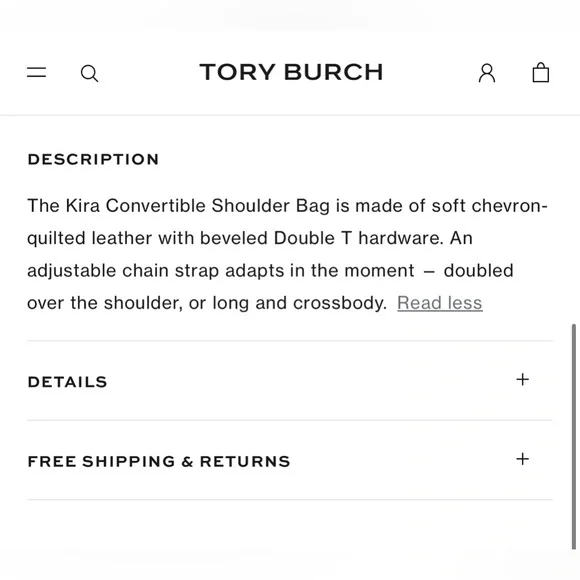Expand the Details section row
The width and height of the screenshot is (580, 580).
(290, 381)
